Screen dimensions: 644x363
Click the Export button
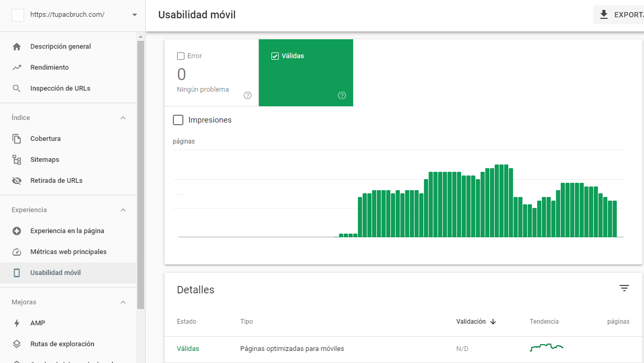(619, 15)
